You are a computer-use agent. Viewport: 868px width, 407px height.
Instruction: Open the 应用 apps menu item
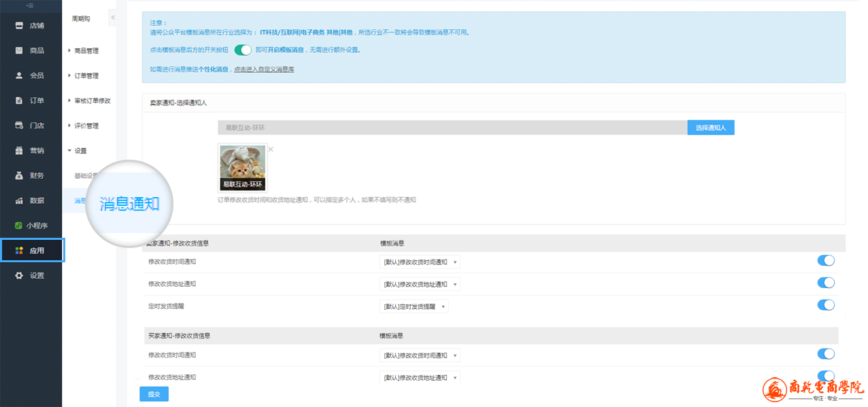tap(32, 250)
